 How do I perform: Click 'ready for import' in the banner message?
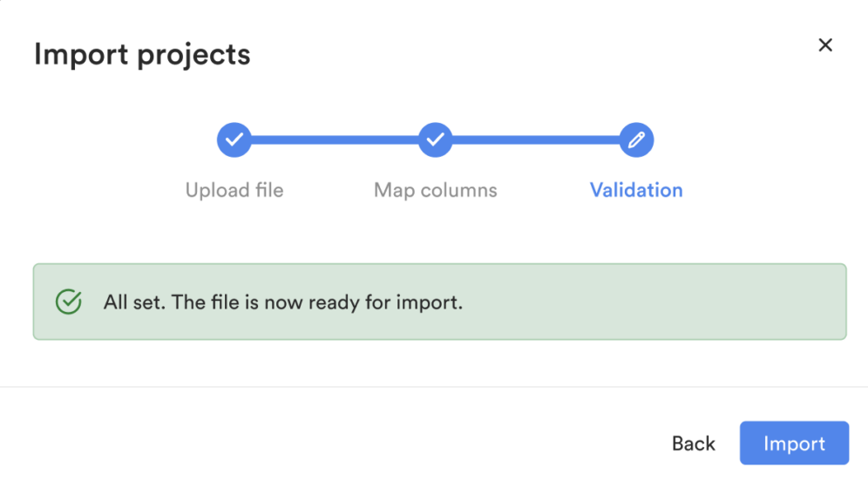point(385,303)
